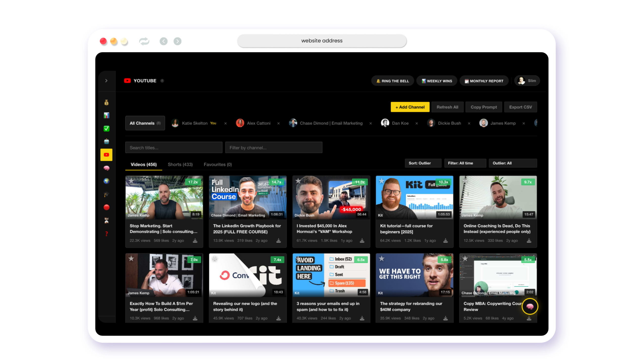Click the info icon beside YOUTUBE heading
The height and width of the screenshot is (364, 644).
click(x=162, y=81)
